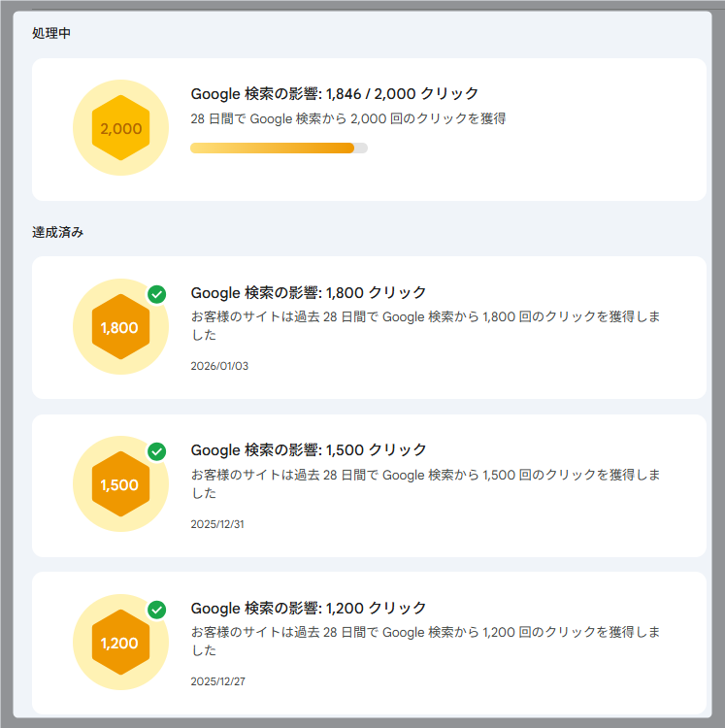Select the 1,500 クリック achievement title
Screen dimensions: 725x728
click(x=308, y=450)
